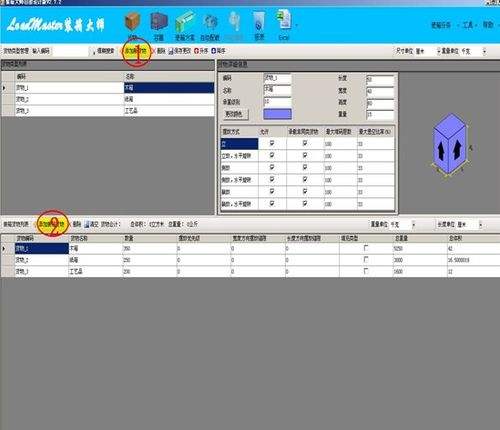
Task: Open the packing plan (green box) icon
Action: coord(185,22)
